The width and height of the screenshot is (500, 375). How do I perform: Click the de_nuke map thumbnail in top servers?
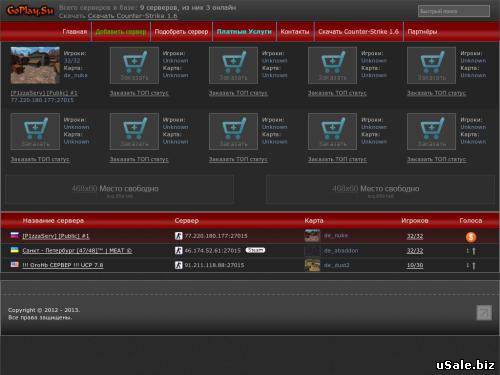click(x=35, y=65)
